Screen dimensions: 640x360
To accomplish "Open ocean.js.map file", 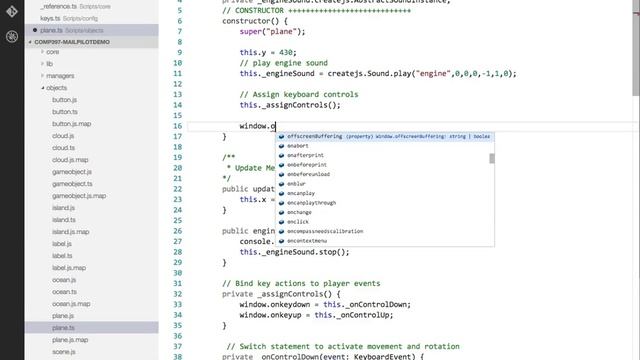I will [71, 304].
